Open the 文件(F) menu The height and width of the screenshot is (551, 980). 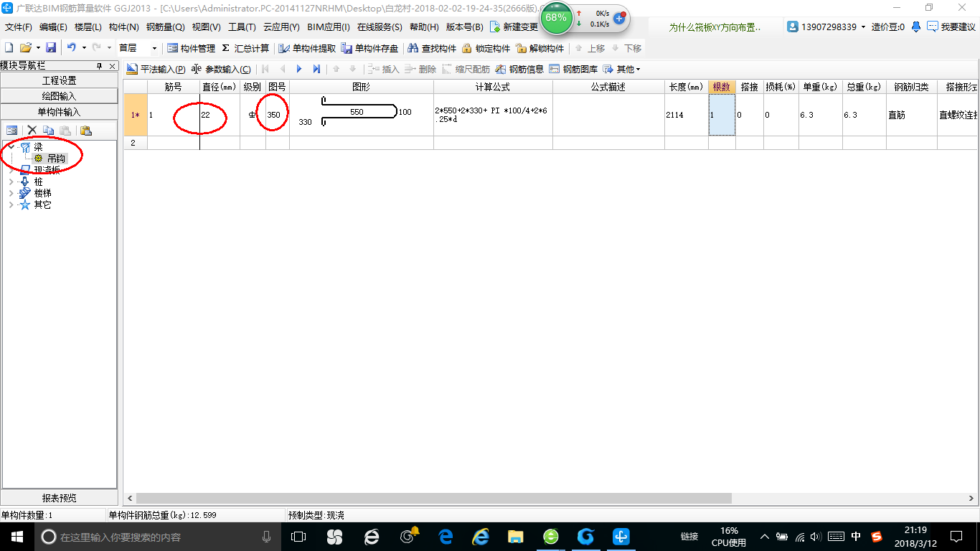[x=19, y=27]
